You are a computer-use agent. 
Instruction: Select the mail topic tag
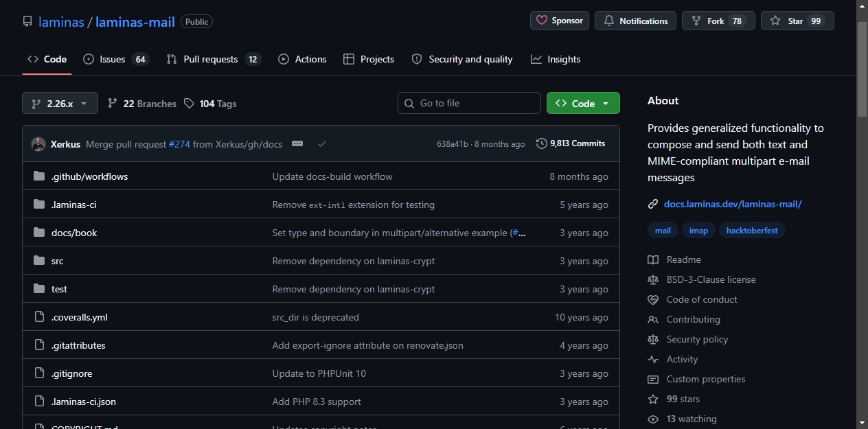[x=663, y=231]
